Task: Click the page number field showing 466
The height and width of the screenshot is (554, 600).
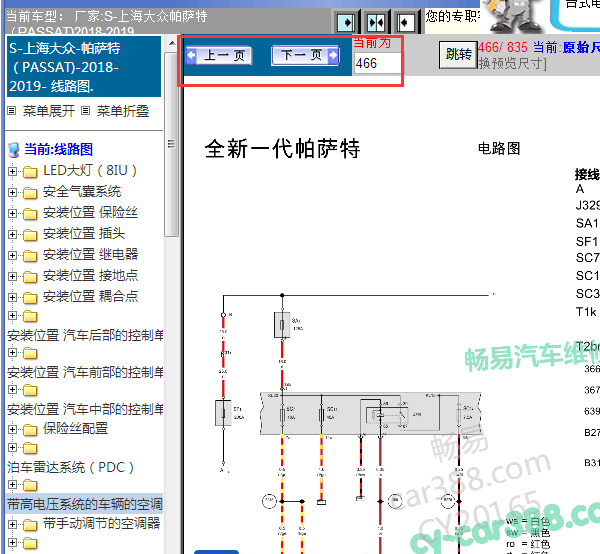Action: (x=377, y=63)
